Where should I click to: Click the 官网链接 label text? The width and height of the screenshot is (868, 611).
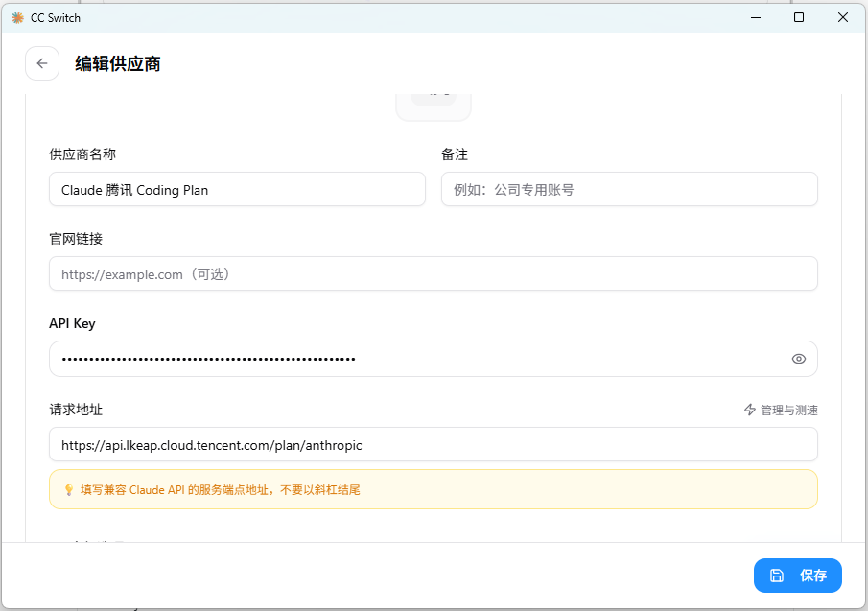(76, 239)
